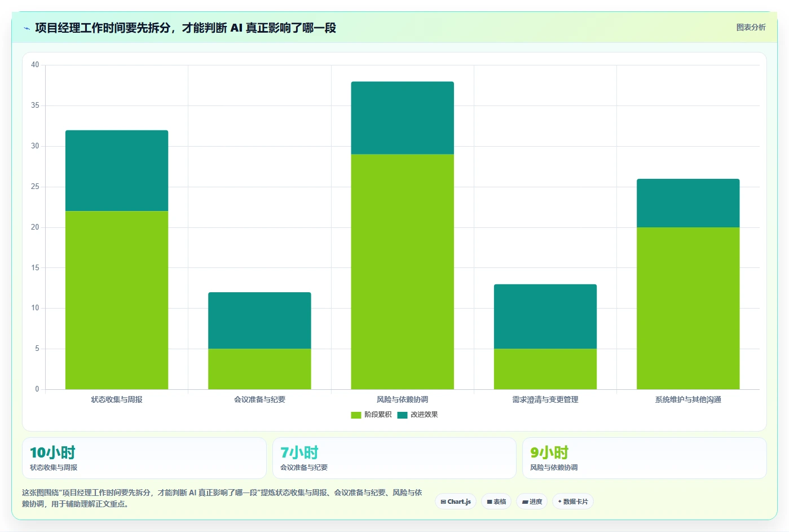Image resolution: width=789 pixels, height=532 pixels.
Task: Click the y-axis value 25
Action: 35,187
